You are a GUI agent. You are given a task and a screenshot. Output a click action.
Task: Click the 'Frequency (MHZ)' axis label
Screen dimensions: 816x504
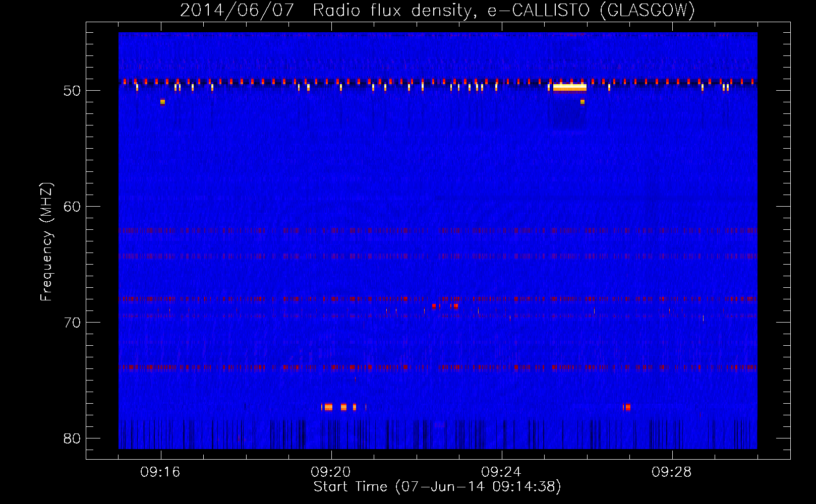(x=46, y=242)
